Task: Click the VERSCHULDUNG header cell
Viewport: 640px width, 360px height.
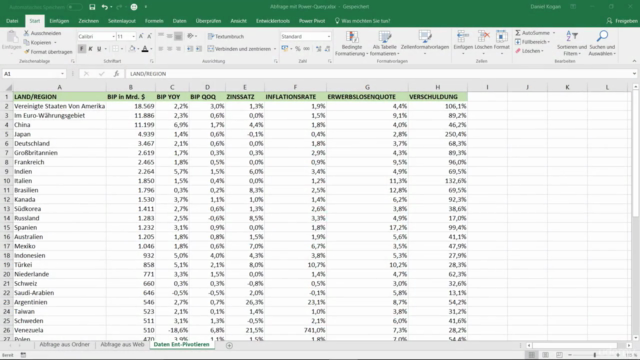Action: point(438,97)
